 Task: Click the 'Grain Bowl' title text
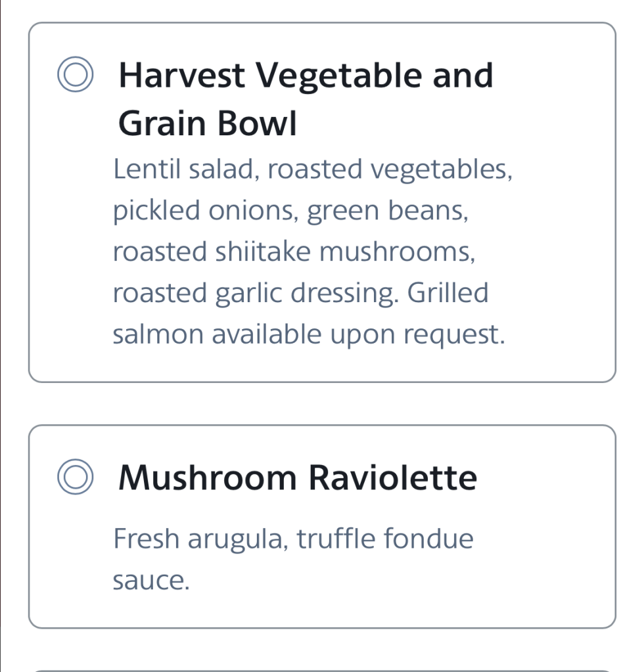click(208, 123)
